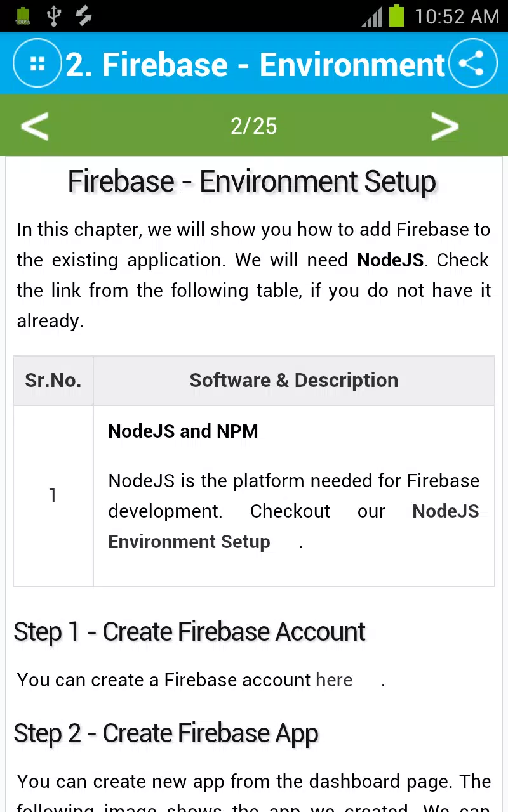Select the 'Sr.No.' column header

pos(53,380)
